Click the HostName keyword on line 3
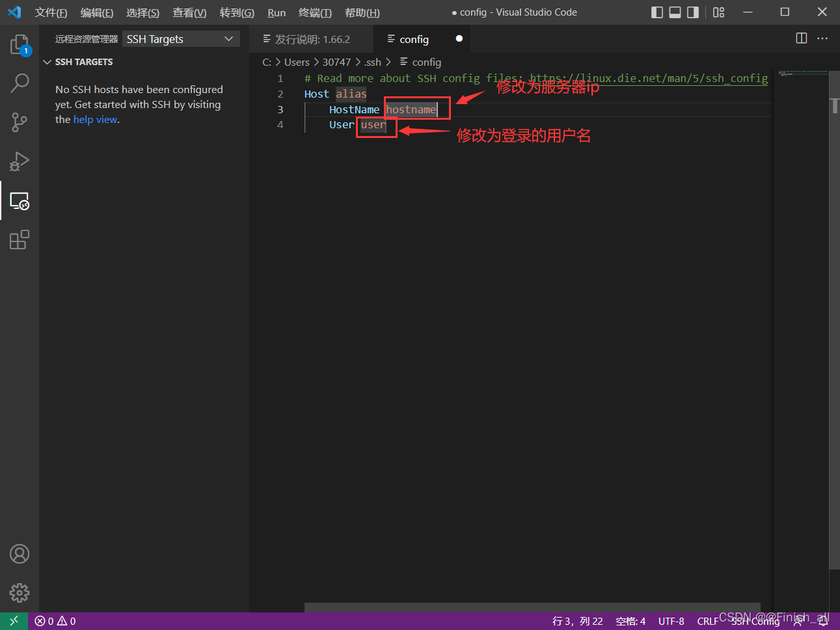 [354, 109]
